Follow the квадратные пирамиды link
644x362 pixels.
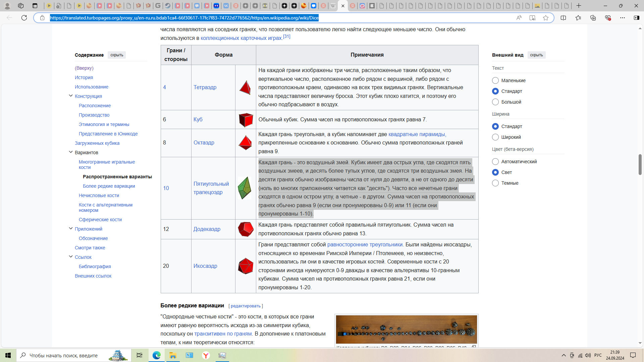(x=417, y=134)
